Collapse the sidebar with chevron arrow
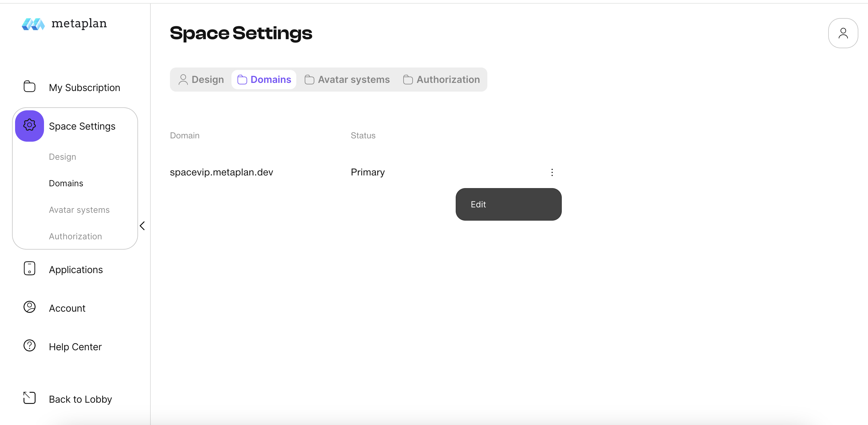 tap(142, 226)
